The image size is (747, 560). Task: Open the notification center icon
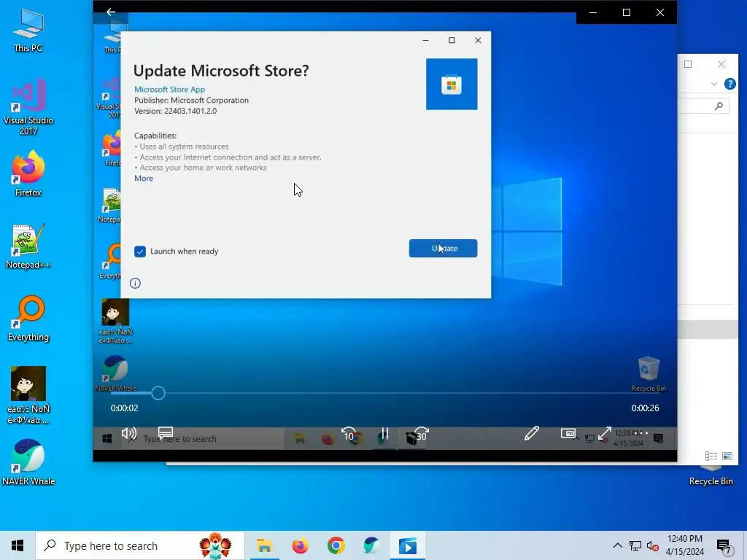pos(724,547)
